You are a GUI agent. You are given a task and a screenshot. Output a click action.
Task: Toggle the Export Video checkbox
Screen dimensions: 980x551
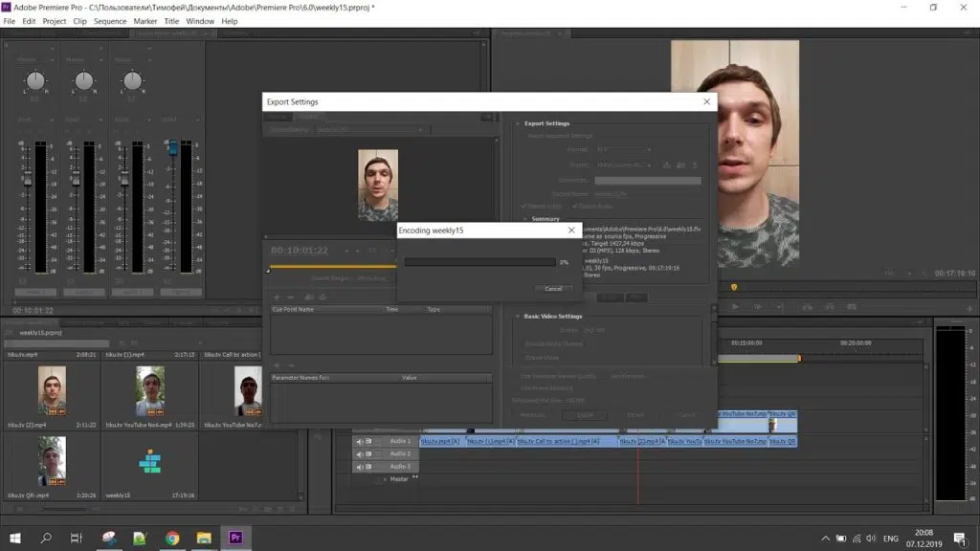[x=523, y=207]
